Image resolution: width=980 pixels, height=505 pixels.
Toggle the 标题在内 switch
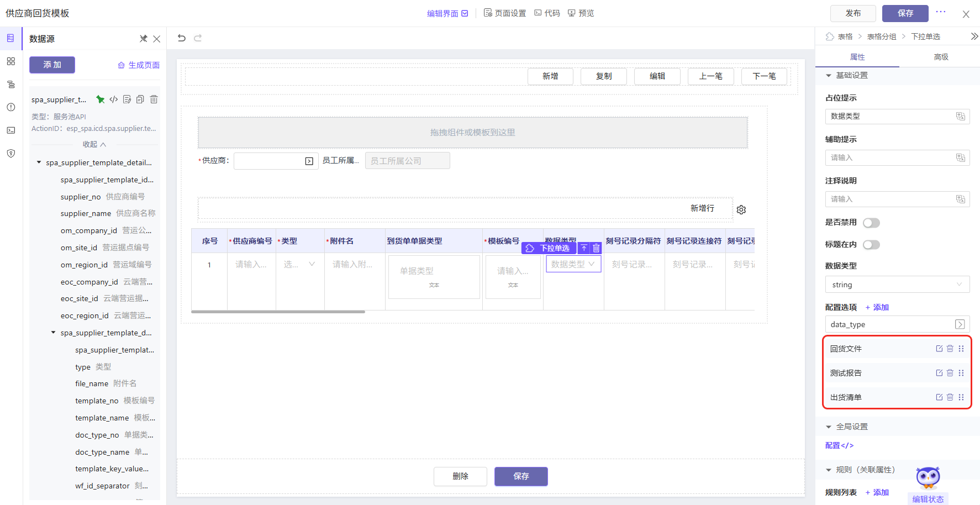(871, 245)
